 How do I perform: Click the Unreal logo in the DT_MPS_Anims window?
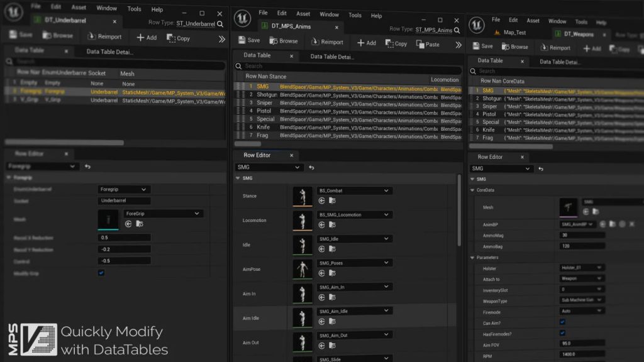242,18
